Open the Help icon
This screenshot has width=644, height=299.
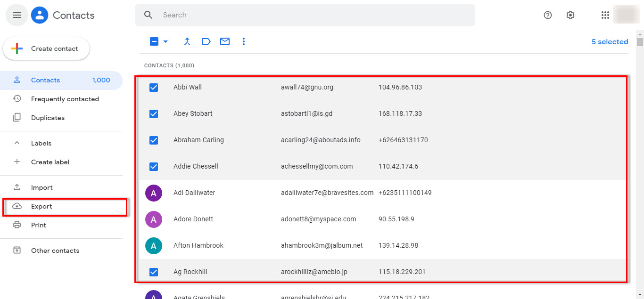547,15
